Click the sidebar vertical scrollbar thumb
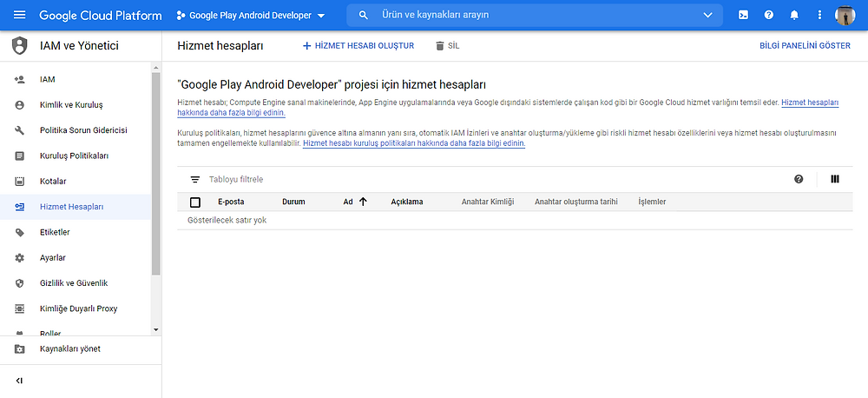The height and width of the screenshot is (398, 868). point(155,174)
